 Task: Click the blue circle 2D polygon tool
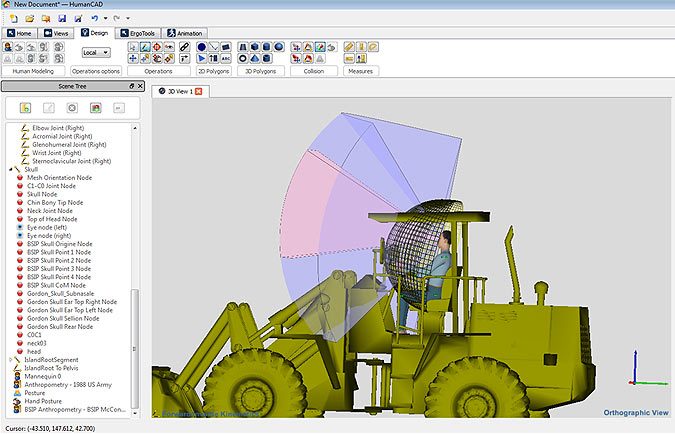(201, 47)
